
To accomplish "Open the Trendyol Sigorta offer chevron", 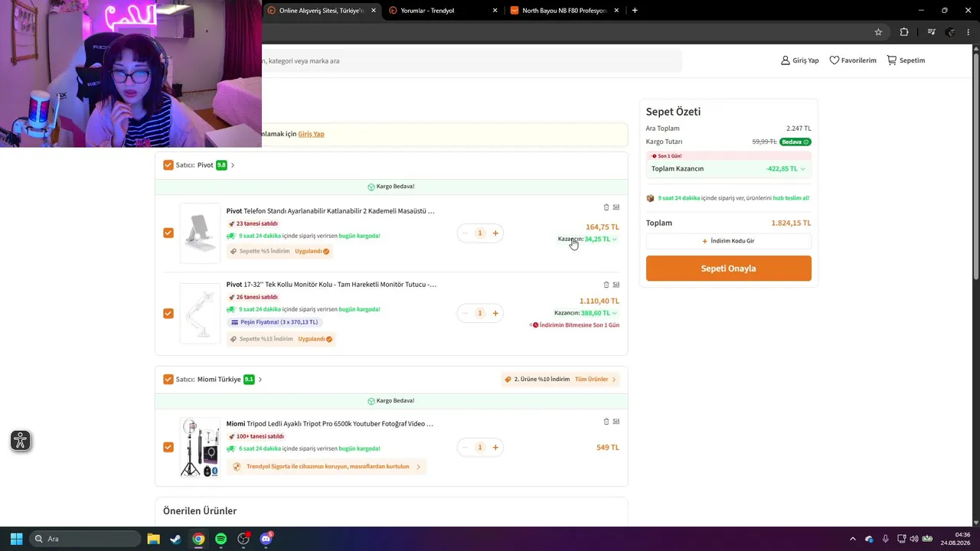I will (418, 467).
